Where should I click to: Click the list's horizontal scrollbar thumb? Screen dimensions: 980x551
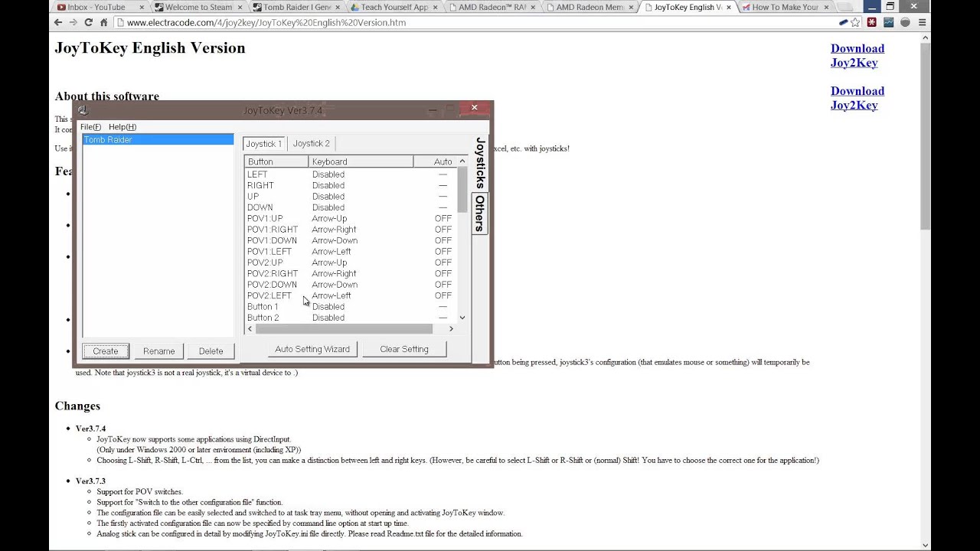(x=344, y=329)
